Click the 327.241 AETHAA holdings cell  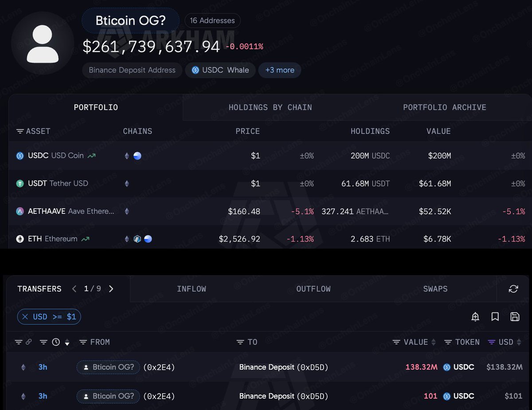pyautogui.click(x=356, y=211)
